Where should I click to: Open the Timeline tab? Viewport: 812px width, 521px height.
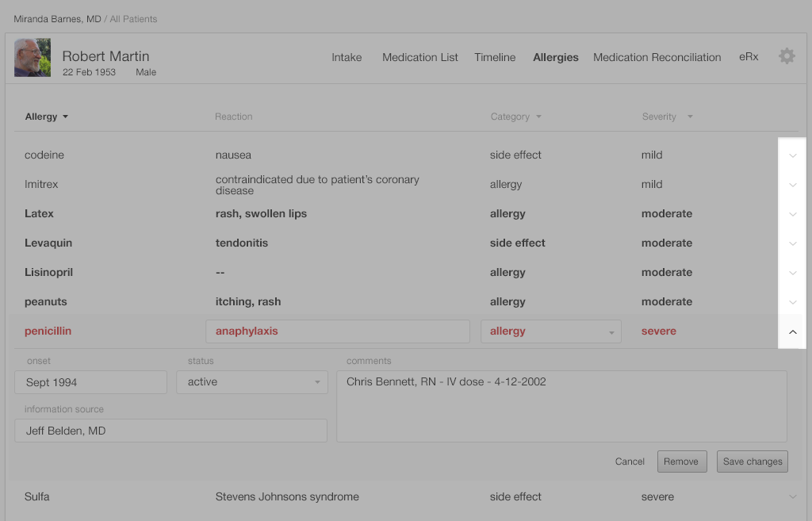point(495,57)
